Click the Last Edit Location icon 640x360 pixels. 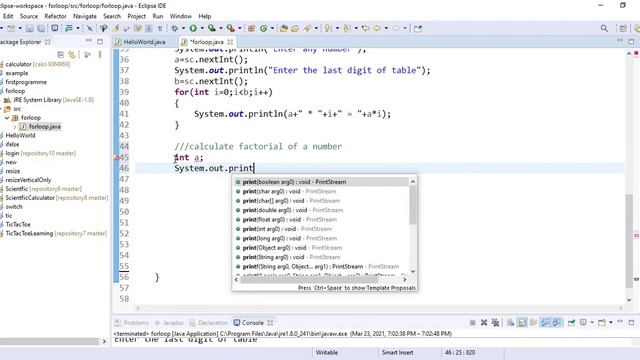click(366, 28)
